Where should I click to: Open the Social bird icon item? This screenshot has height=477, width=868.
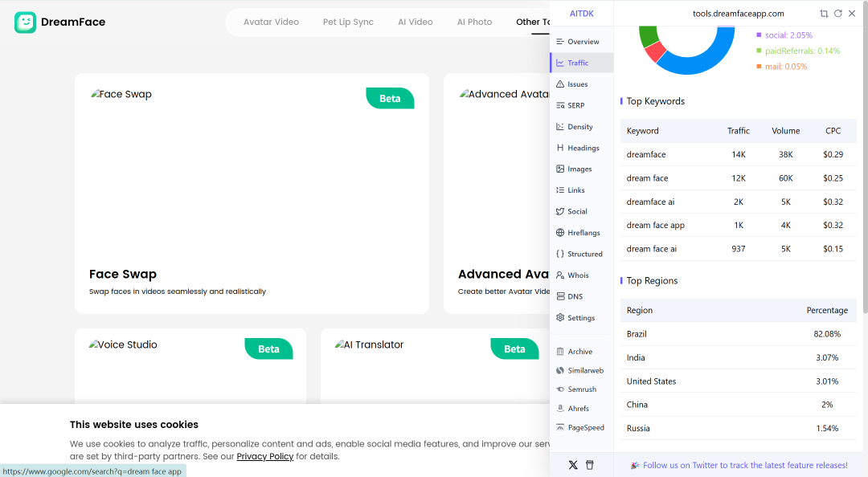point(560,211)
